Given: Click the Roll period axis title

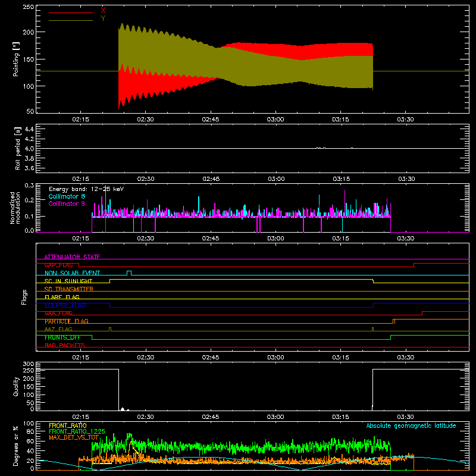Looking at the screenshot, I should tap(18, 149).
